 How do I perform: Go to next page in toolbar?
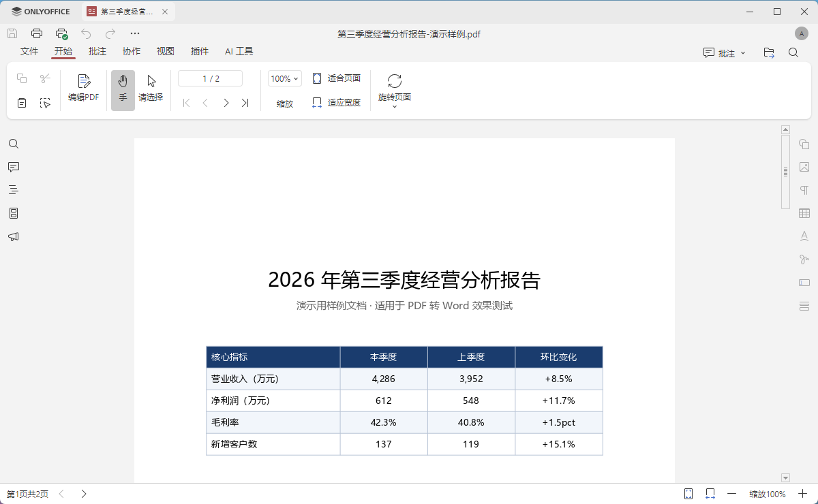tap(226, 103)
